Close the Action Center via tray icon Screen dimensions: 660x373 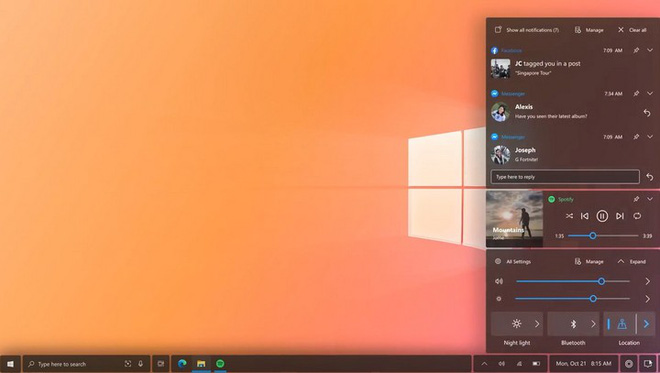[648, 364]
